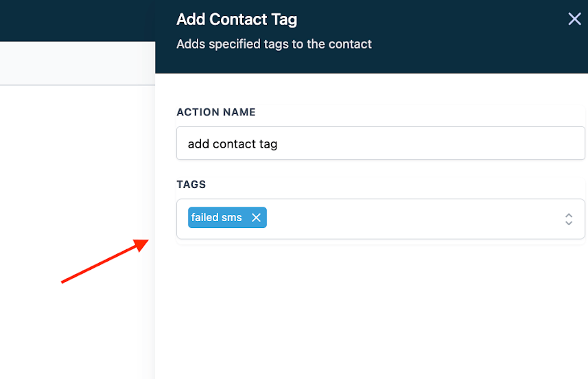Click the red arrow annotation
Viewport: 588px width, 379px height.
coord(103,262)
